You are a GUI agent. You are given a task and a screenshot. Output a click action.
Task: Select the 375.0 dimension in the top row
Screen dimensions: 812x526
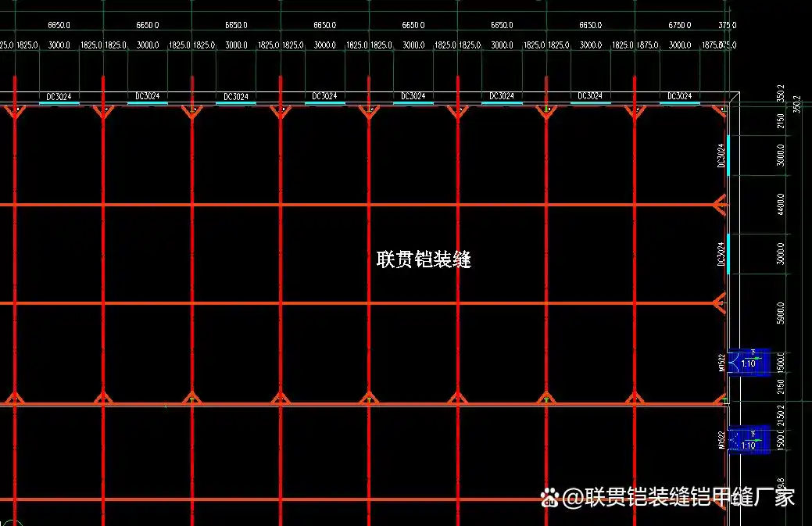[727, 26]
